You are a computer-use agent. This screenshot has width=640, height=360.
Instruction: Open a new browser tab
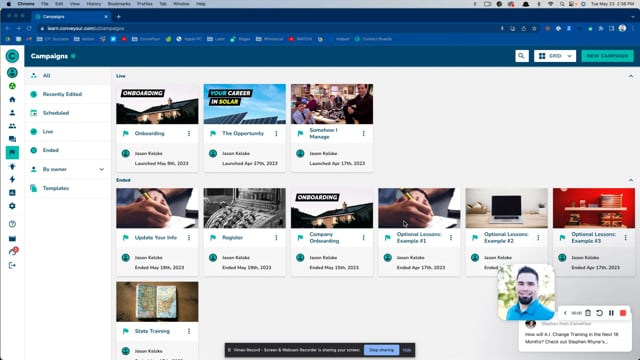tap(118, 17)
